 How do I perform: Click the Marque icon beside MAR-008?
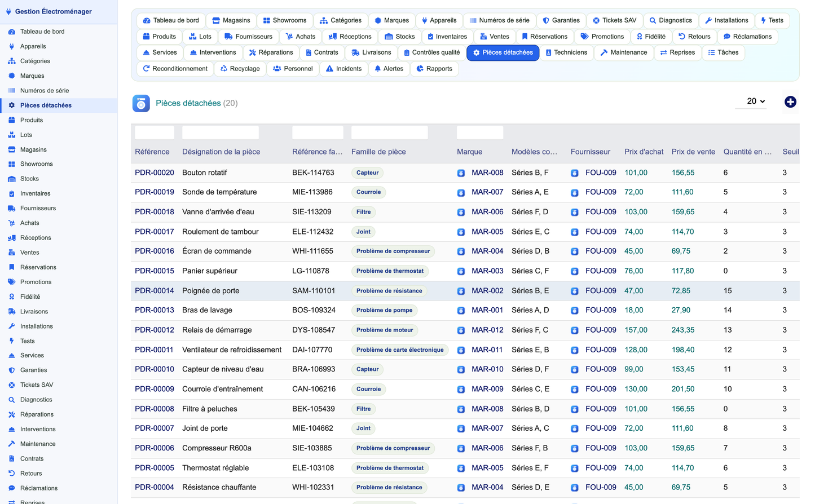461,173
